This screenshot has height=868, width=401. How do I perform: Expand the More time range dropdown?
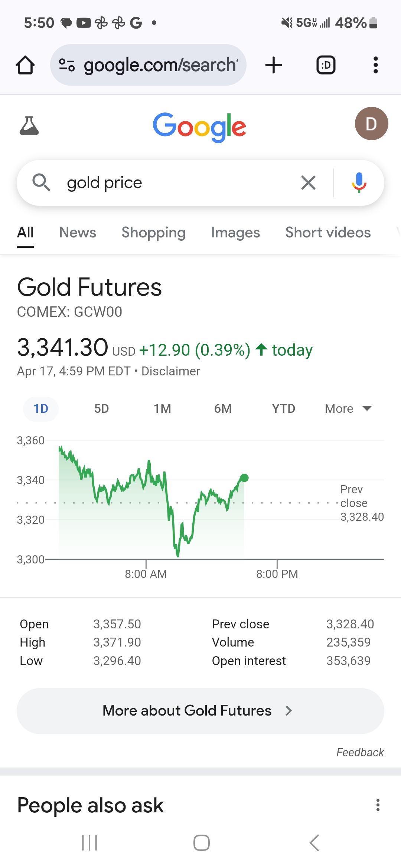tap(348, 409)
